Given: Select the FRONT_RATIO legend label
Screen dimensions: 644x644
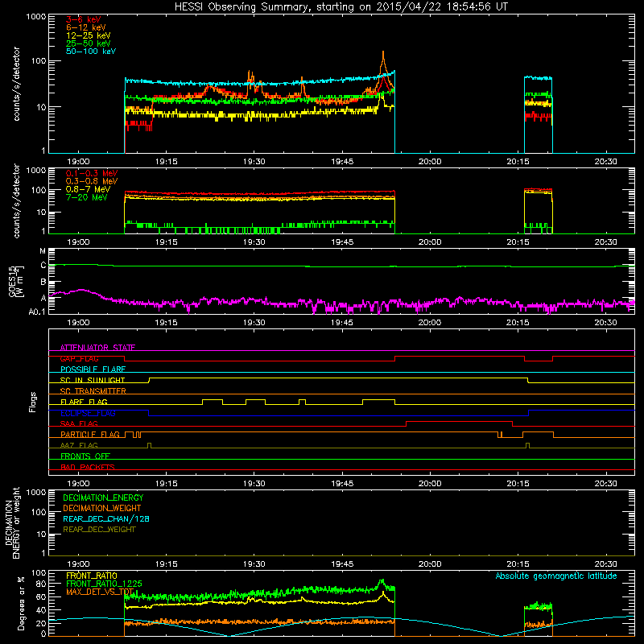Looking at the screenshot, I should 92,576.
